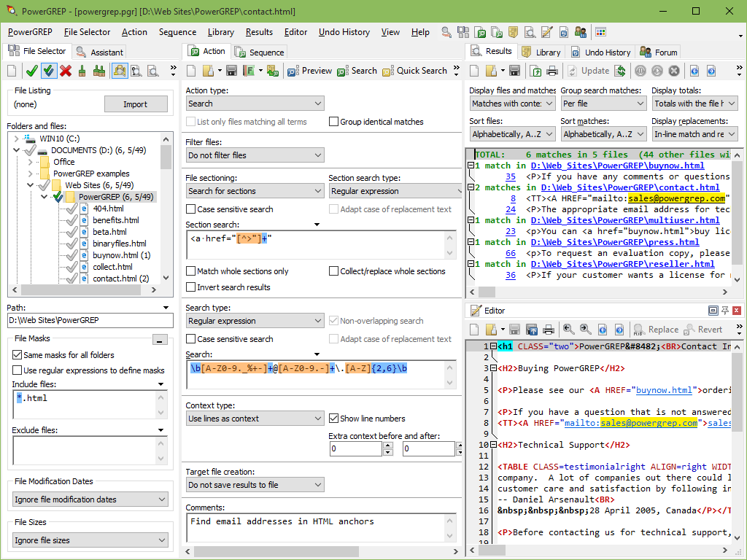Expand the Office folder in the tree
Viewport: 747px width, 560px height.
pos(30,162)
